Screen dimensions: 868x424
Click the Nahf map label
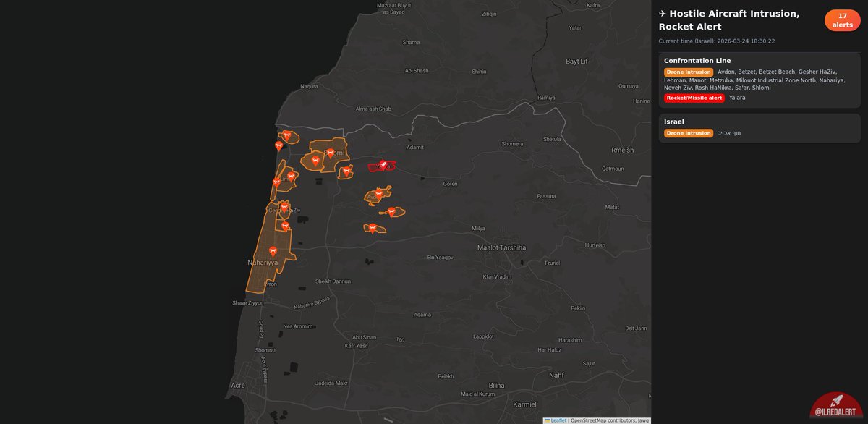pyautogui.click(x=556, y=375)
